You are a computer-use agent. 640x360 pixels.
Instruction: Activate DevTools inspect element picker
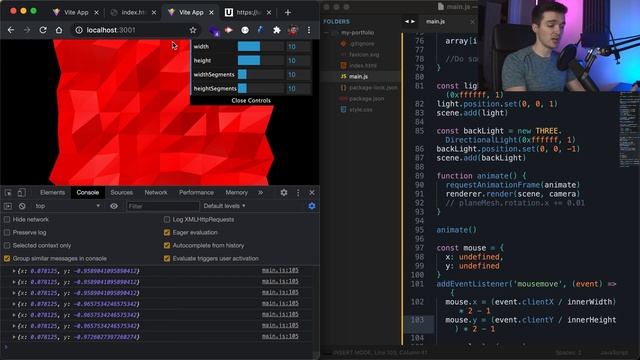[8, 193]
